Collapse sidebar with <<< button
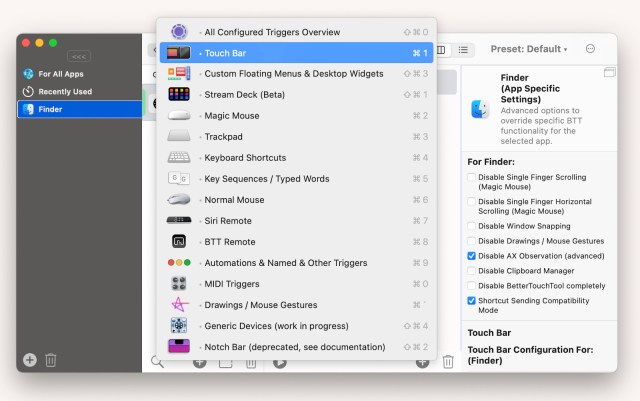 pos(79,56)
